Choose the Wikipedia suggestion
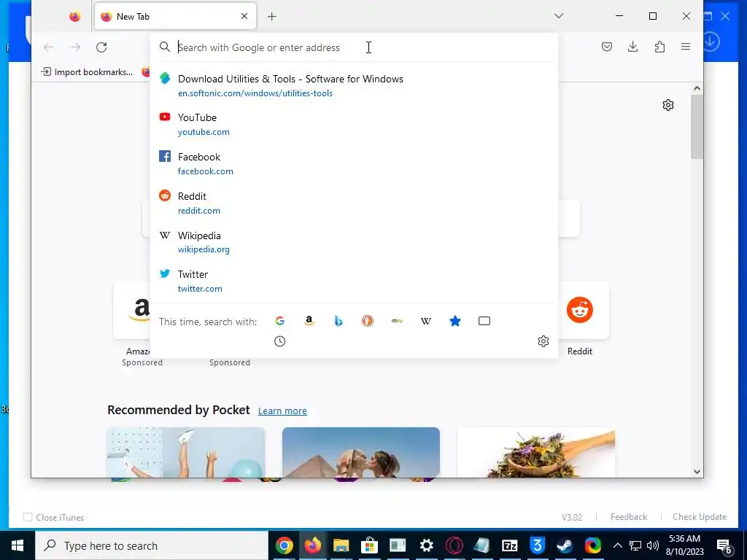This screenshot has height=560, width=747. point(354,242)
